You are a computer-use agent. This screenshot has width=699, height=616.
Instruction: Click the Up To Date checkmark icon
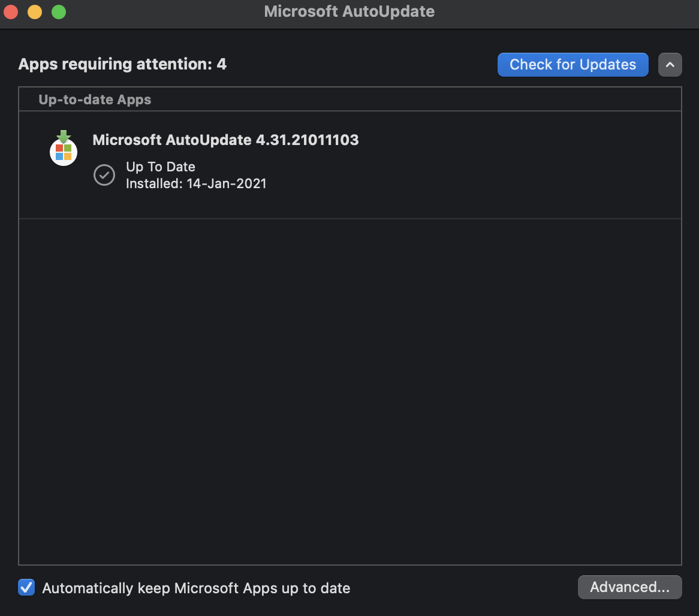click(104, 175)
